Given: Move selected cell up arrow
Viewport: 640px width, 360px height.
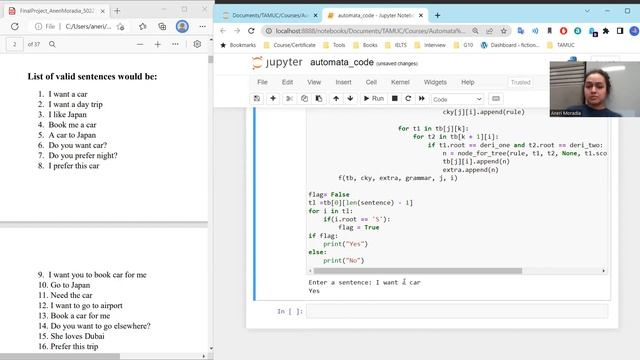Looking at the screenshot, I should point(336,98).
